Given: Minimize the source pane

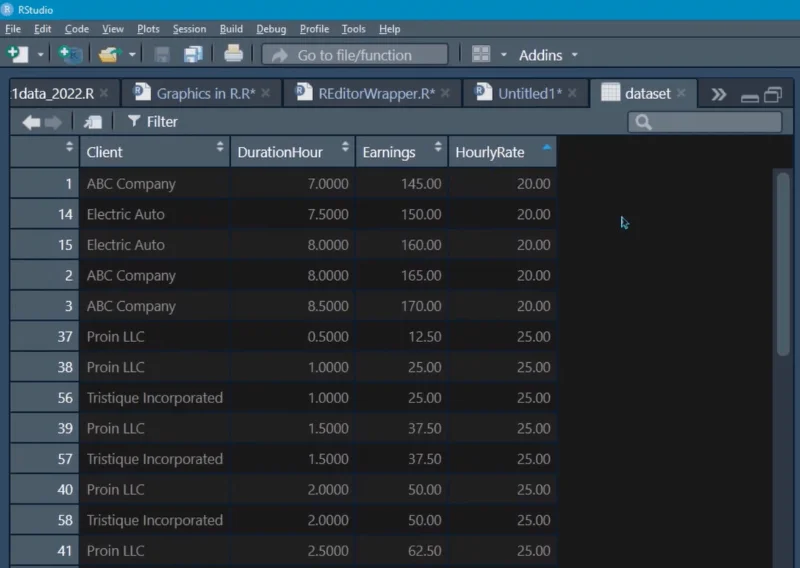Looking at the screenshot, I should pyautogui.click(x=749, y=97).
